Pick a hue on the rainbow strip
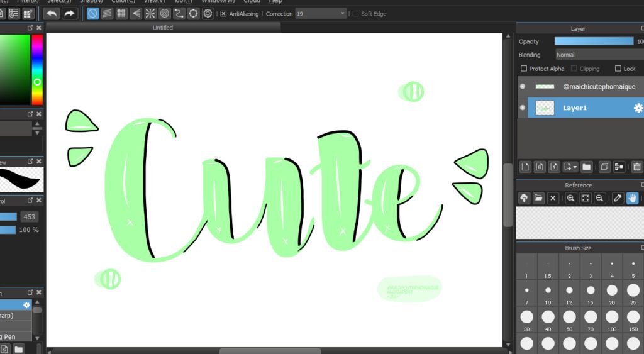 click(x=37, y=69)
